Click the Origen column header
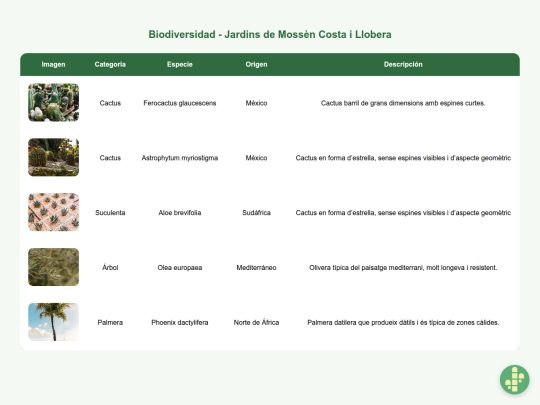540x405 pixels. click(256, 64)
